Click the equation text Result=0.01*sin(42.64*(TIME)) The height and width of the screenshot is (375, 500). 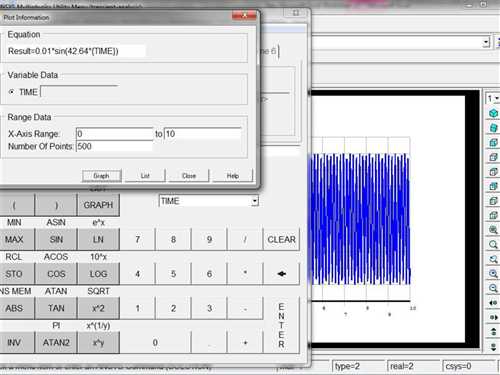point(63,51)
